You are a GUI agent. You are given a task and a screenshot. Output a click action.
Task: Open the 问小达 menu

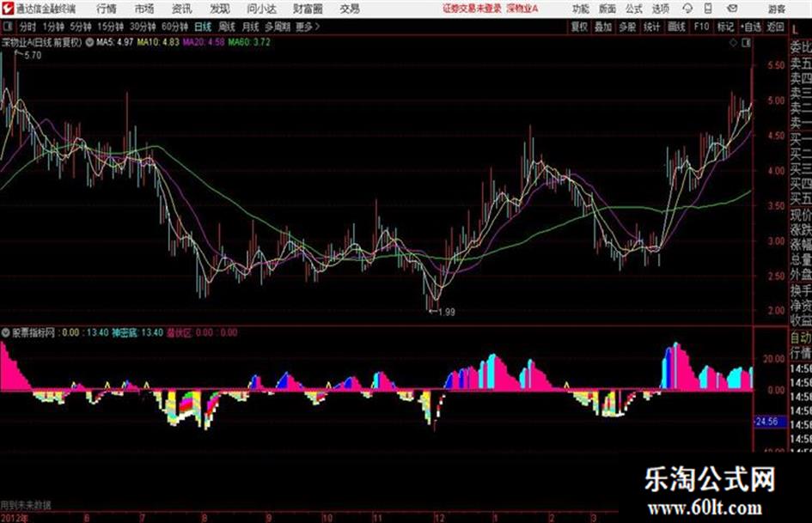point(261,9)
